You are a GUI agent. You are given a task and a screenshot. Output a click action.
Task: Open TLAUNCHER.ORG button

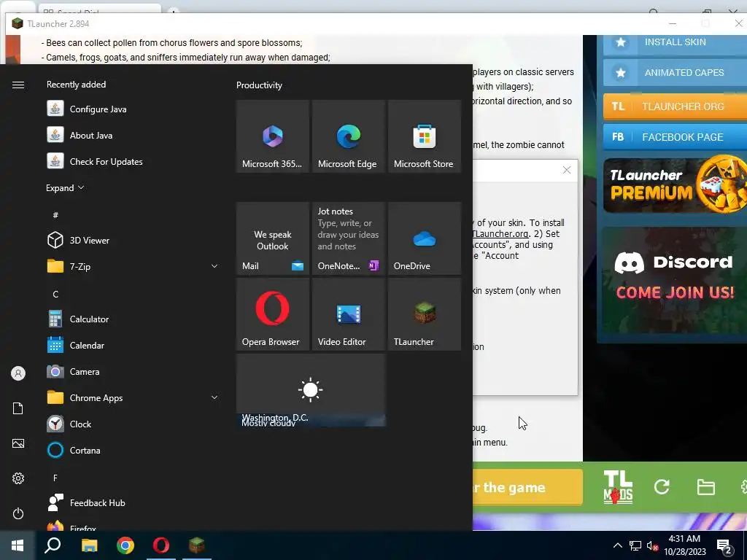(x=675, y=106)
